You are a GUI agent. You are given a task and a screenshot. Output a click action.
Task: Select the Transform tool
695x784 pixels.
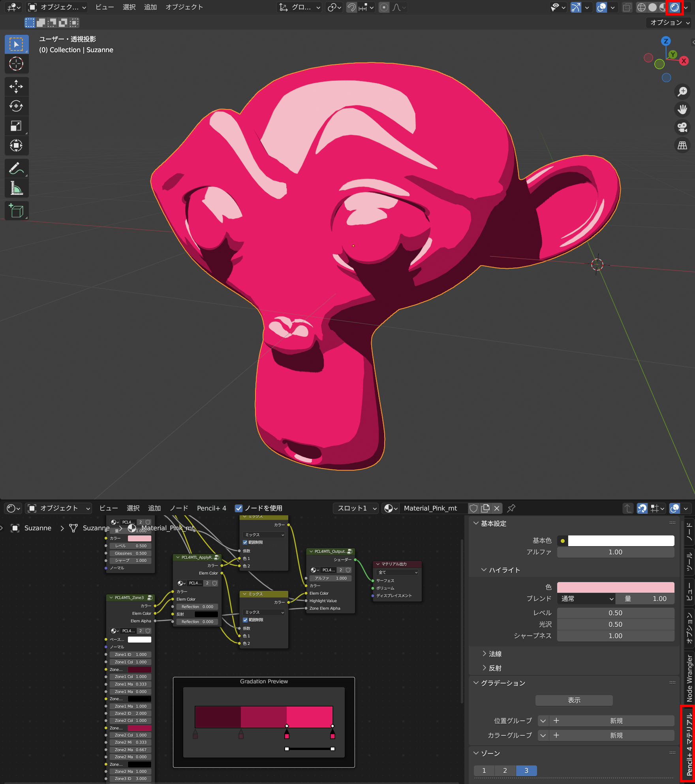coord(16,145)
